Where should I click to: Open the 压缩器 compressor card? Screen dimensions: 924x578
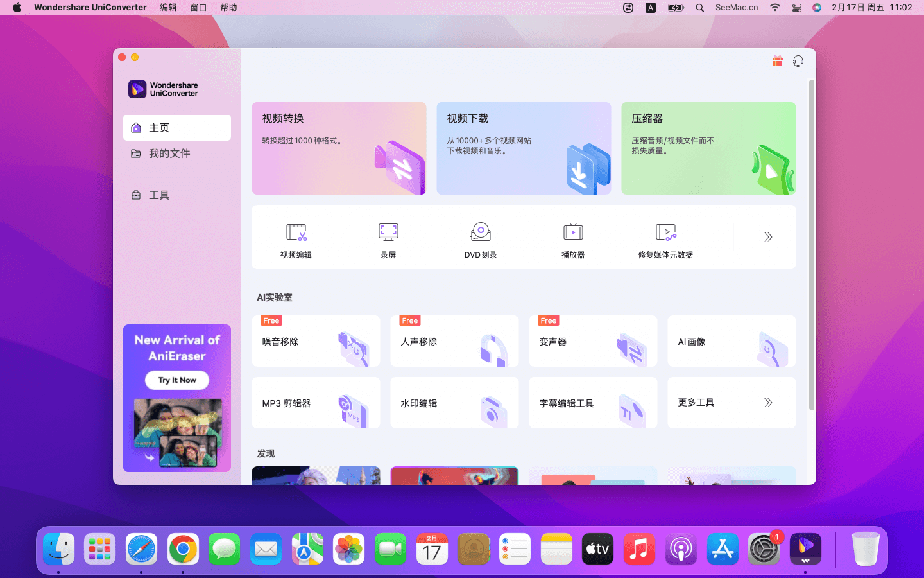[708, 148]
